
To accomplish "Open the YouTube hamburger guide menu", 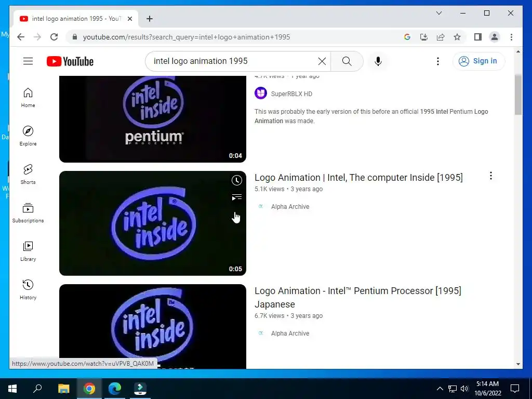I will point(28,61).
